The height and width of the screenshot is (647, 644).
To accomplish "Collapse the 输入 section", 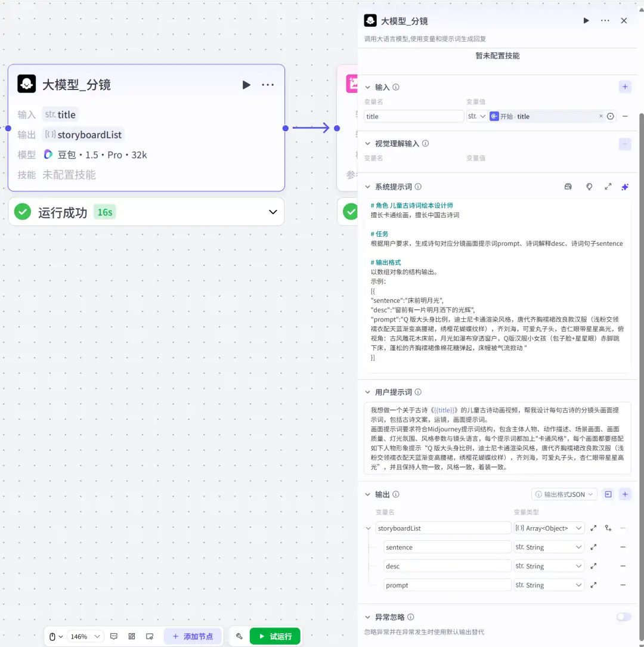I will point(367,87).
